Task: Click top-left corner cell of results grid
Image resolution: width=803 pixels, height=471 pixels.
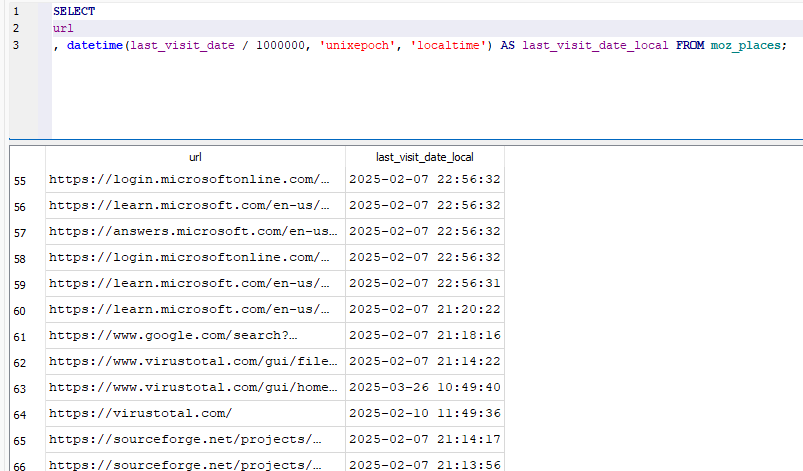Action: pos(26,157)
